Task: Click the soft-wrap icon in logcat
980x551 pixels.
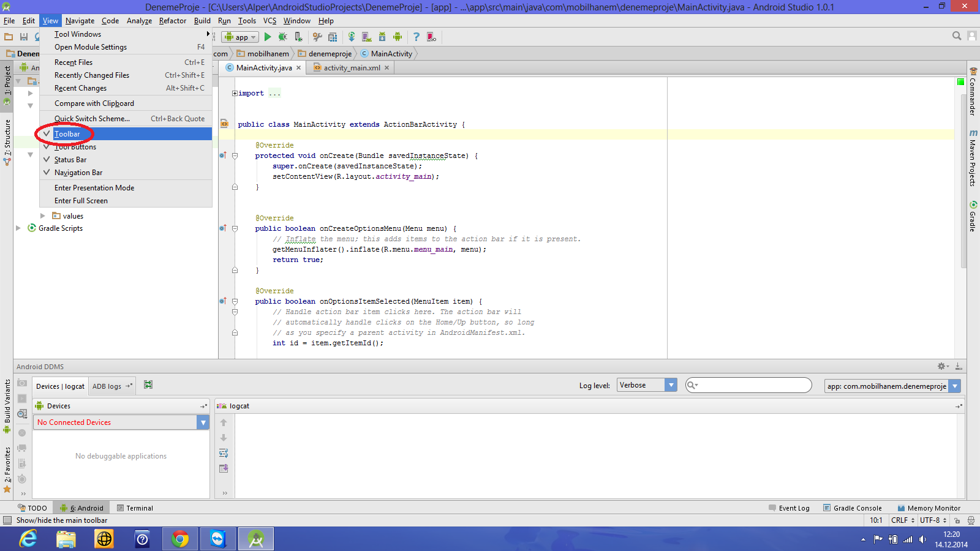Action: (224, 453)
